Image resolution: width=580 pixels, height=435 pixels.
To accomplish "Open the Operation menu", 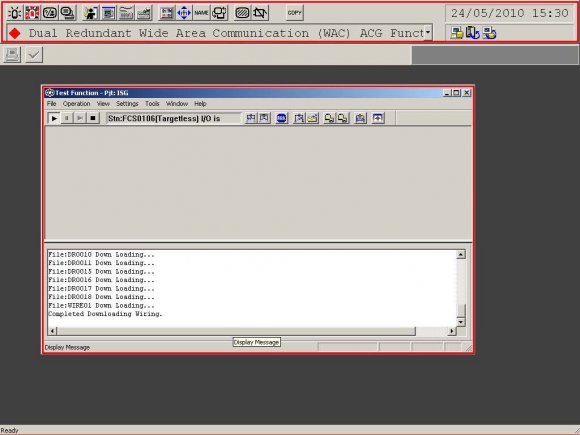I will tap(76, 104).
